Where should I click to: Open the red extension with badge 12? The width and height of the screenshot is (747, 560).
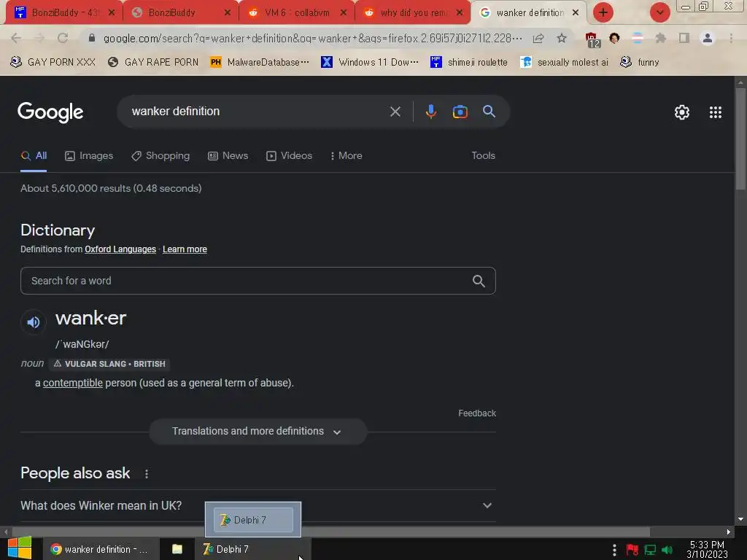click(592, 39)
